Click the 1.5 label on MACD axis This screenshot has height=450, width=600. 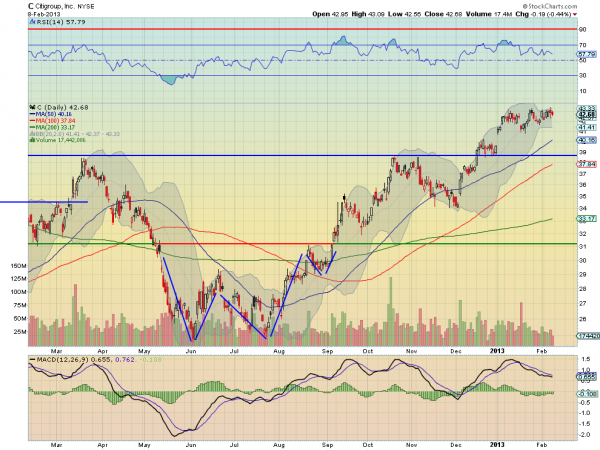tap(585, 360)
